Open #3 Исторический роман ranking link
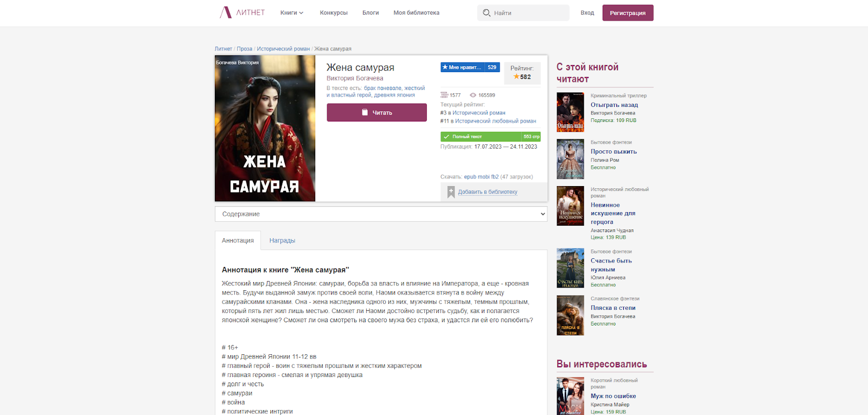 pyautogui.click(x=478, y=113)
